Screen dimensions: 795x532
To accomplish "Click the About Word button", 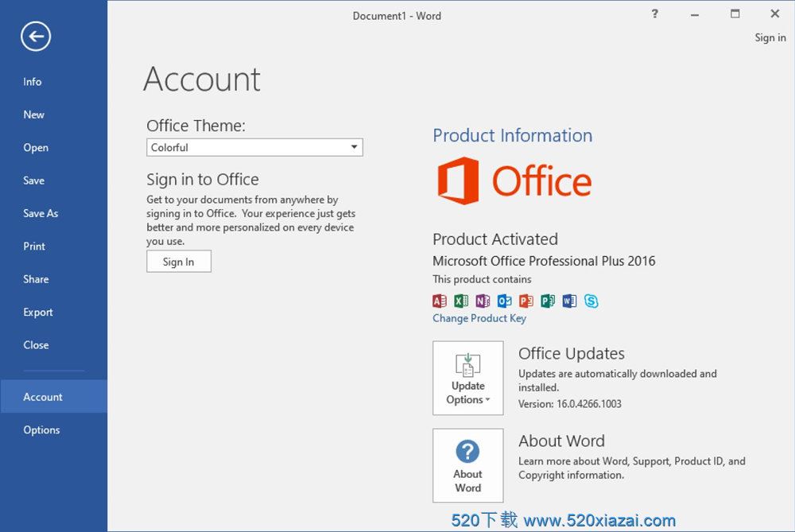I will point(468,465).
